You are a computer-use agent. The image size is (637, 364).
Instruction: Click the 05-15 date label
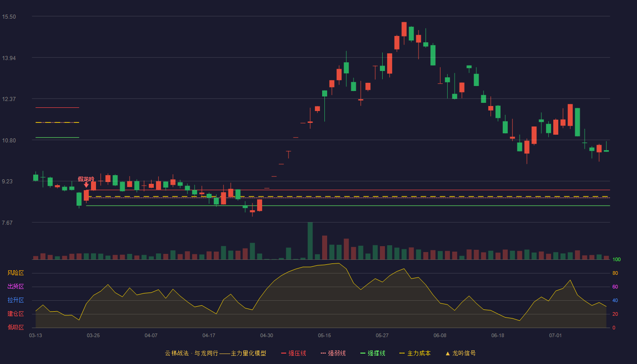pos(324,335)
